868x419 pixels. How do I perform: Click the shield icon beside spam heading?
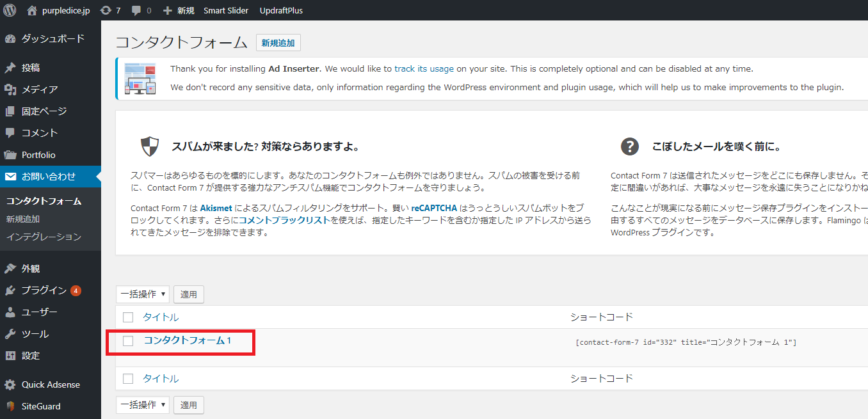click(x=150, y=146)
